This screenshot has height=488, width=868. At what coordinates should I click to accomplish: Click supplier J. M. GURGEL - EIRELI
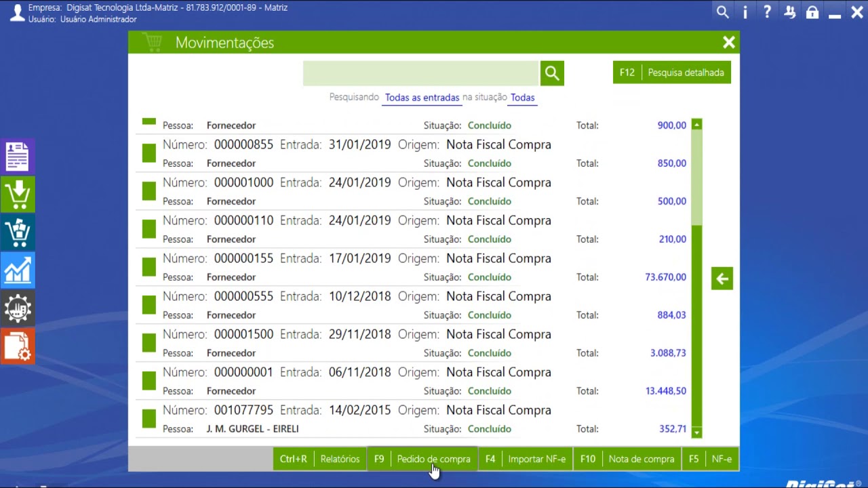252,429
